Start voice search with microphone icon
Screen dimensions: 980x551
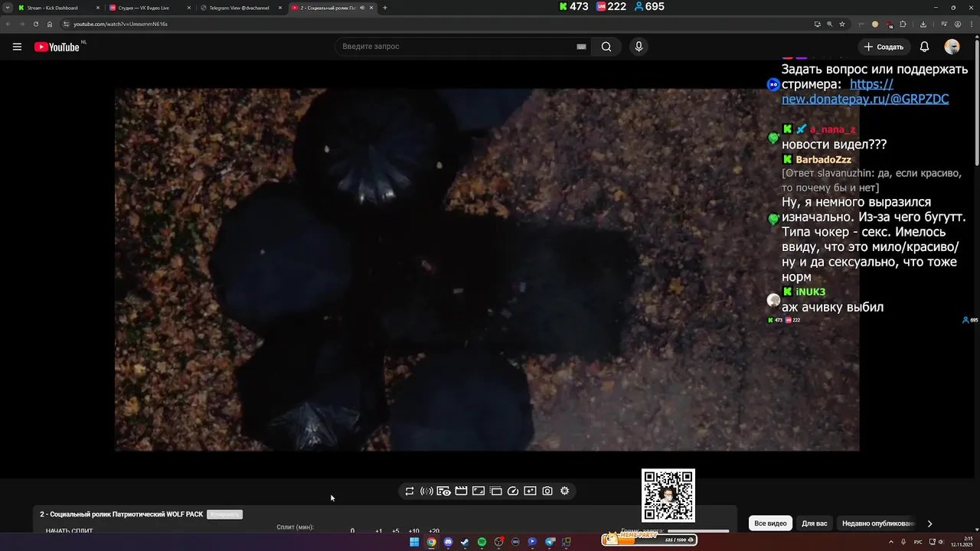click(x=639, y=47)
